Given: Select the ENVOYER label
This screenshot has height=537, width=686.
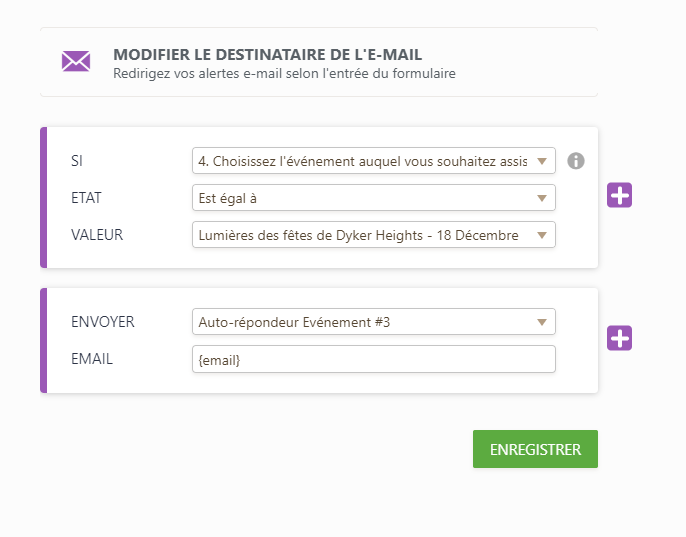Looking at the screenshot, I should pyautogui.click(x=103, y=322).
